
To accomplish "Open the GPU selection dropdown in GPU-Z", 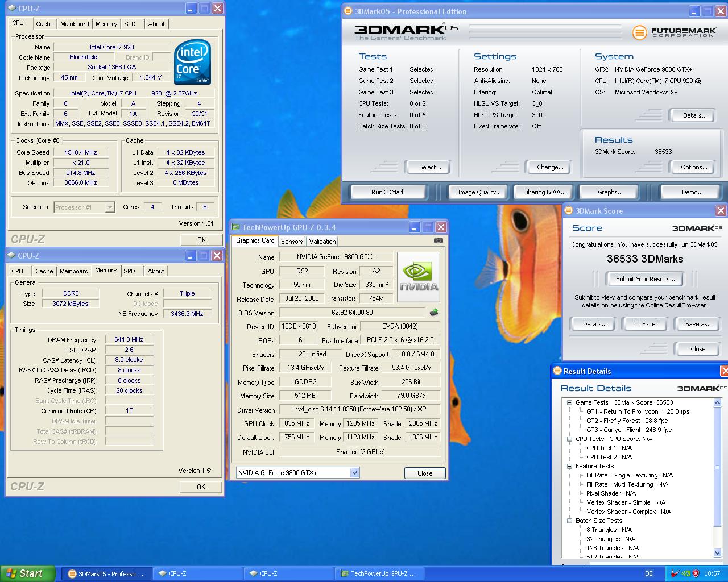I will (354, 472).
